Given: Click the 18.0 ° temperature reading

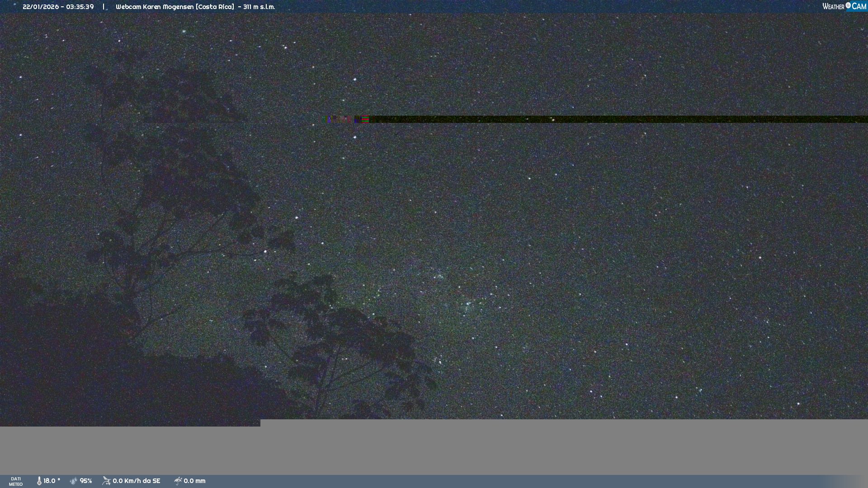Looking at the screenshot, I should pyautogui.click(x=52, y=481).
